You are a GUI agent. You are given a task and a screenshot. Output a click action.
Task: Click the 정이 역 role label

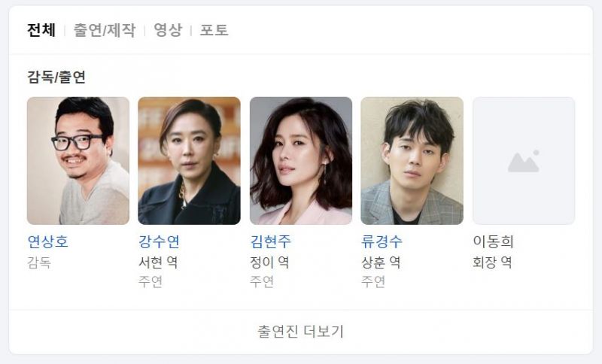(269, 262)
